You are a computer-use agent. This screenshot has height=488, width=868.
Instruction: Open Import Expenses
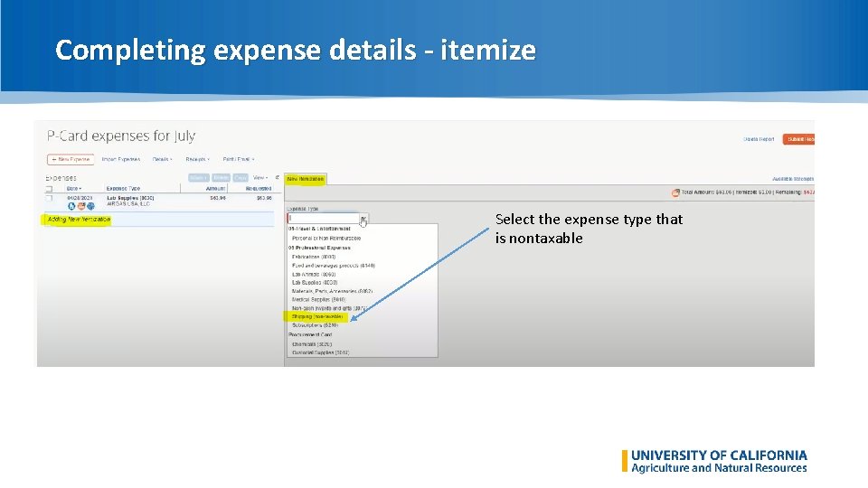pos(120,159)
